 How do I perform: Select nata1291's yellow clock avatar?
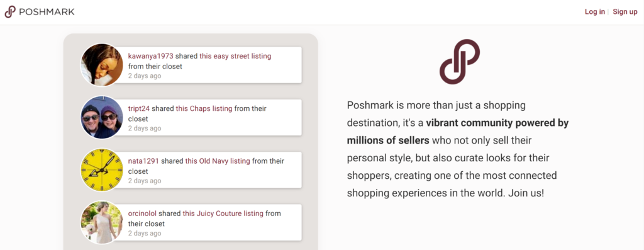[x=101, y=170]
